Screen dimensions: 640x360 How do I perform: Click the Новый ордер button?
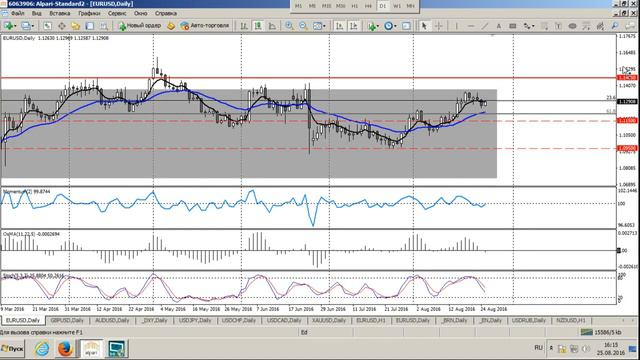[x=140, y=26]
